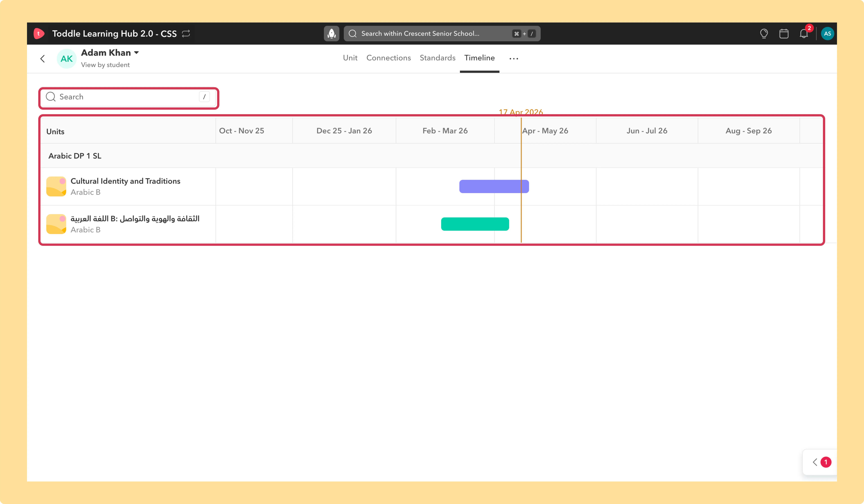Go back using the left chevron
Screen dimensions: 864x504
42,59
